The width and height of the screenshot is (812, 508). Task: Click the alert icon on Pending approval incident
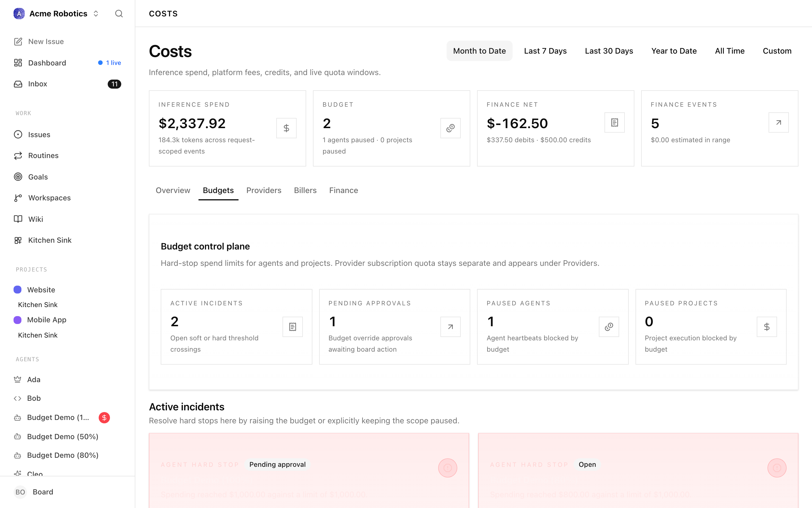click(x=448, y=468)
